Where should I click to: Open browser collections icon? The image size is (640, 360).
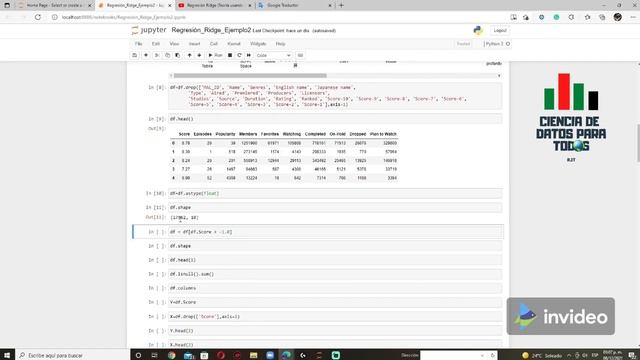(x=602, y=17)
